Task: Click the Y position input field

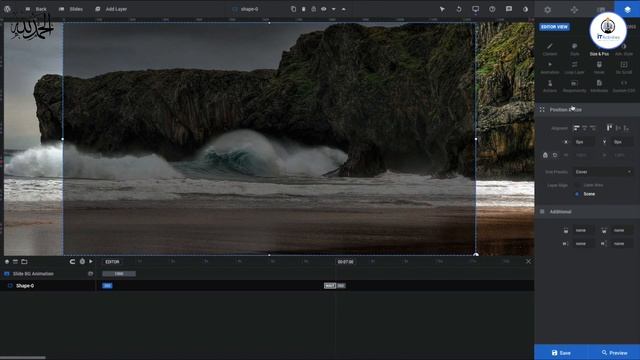Action: click(x=622, y=142)
